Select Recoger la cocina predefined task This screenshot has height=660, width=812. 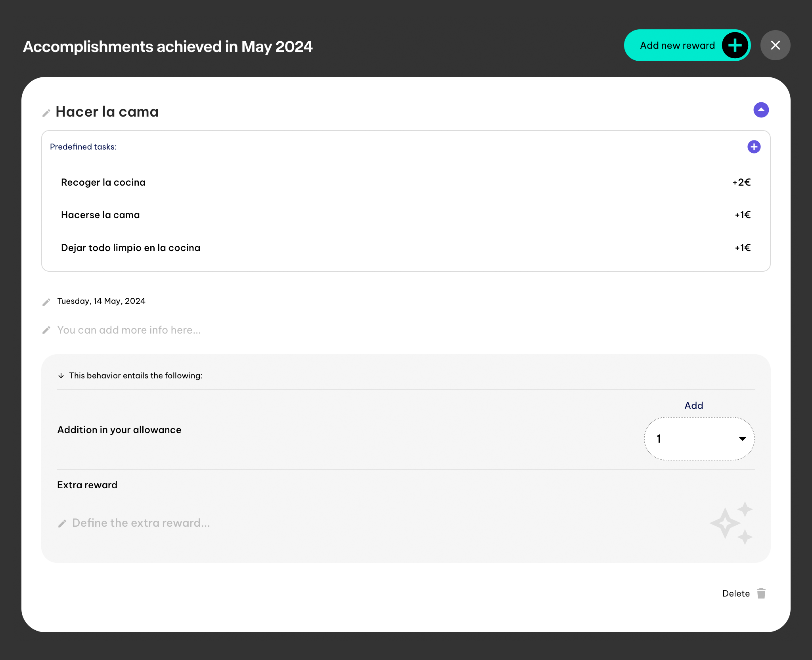coord(103,182)
